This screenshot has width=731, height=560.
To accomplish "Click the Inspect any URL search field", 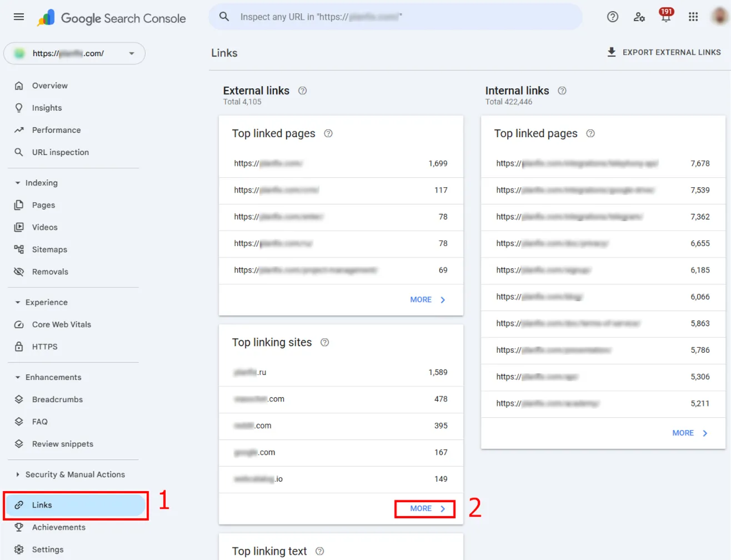I will (x=395, y=17).
